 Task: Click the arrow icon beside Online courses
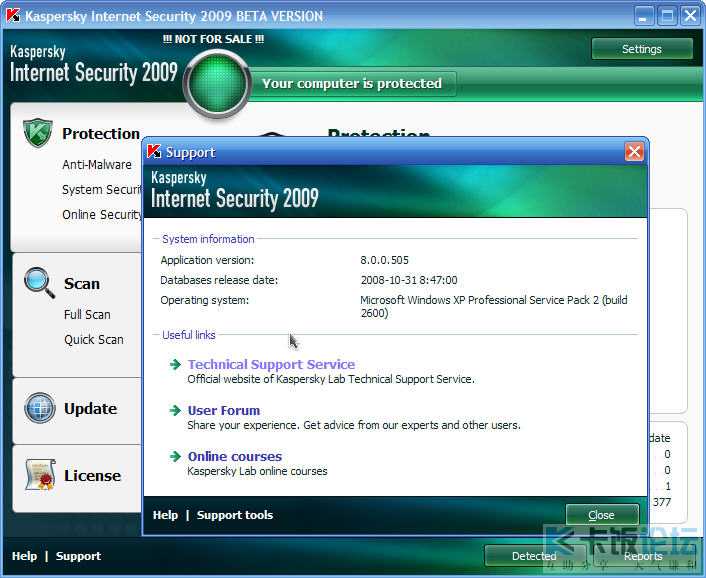coord(175,456)
